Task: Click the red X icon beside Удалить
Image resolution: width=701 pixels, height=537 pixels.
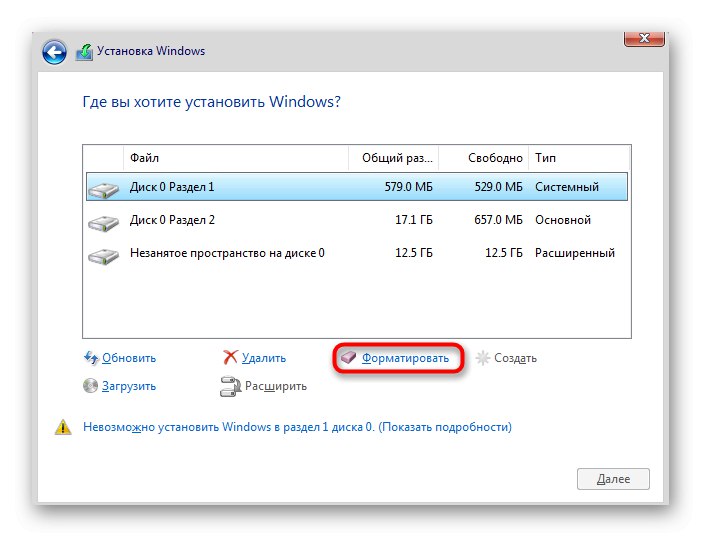Action: (x=230, y=357)
